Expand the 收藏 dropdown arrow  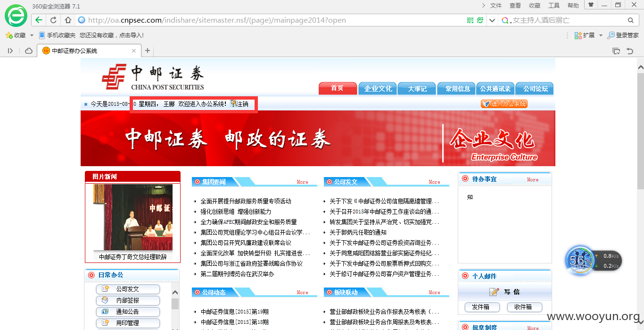pos(32,35)
